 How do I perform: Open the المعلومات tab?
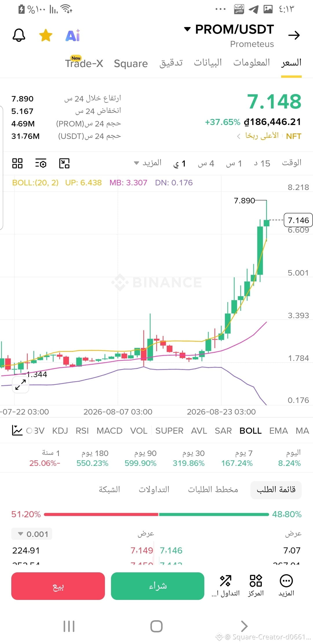(x=252, y=63)
